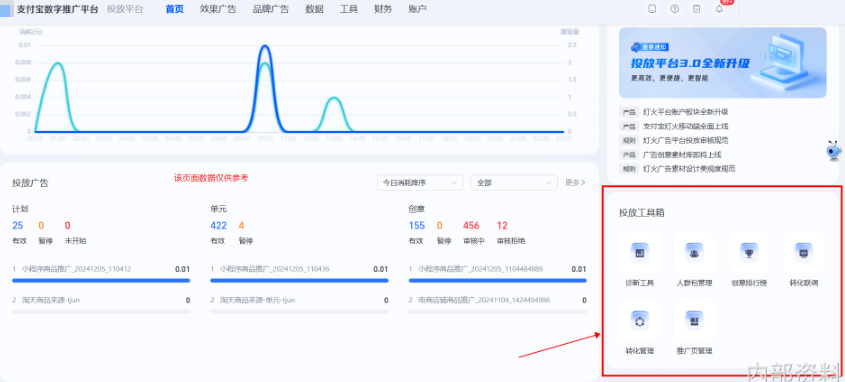The width and height of the screenshot is (845, 382).
Task: Click plan row 小程序商品推广_20241205_110412
Action: [101, 273]
